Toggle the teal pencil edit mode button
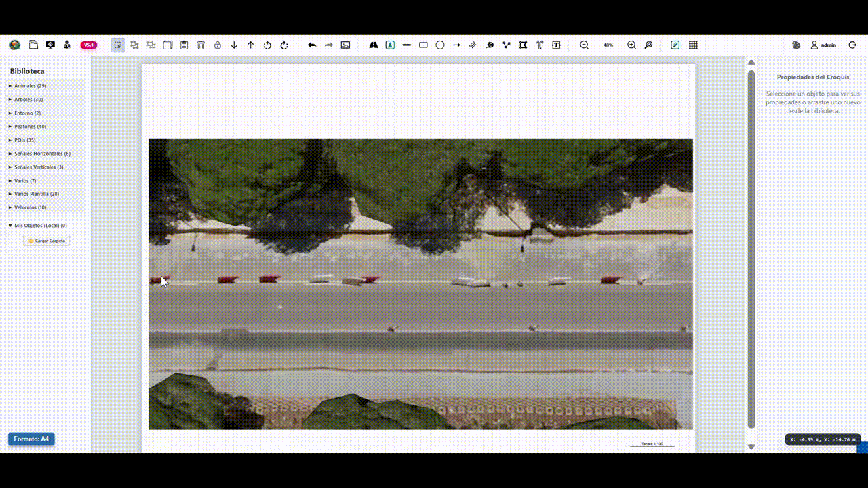 pyautogui.click(x=675, y=45)
